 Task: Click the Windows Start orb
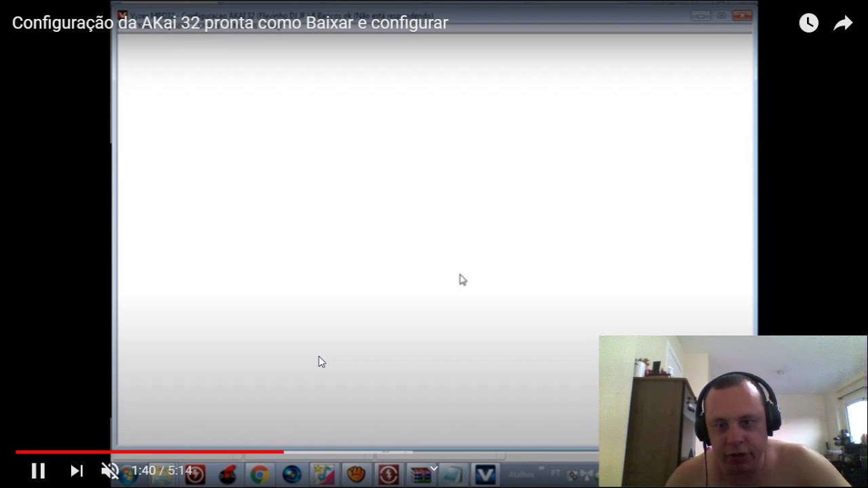pos(129,474)
